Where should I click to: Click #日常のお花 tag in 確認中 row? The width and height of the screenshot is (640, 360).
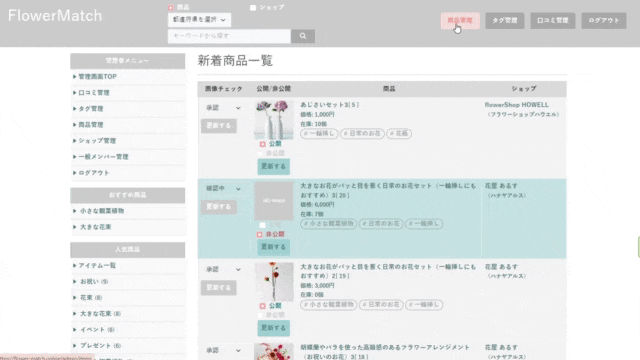click(381, 224)
